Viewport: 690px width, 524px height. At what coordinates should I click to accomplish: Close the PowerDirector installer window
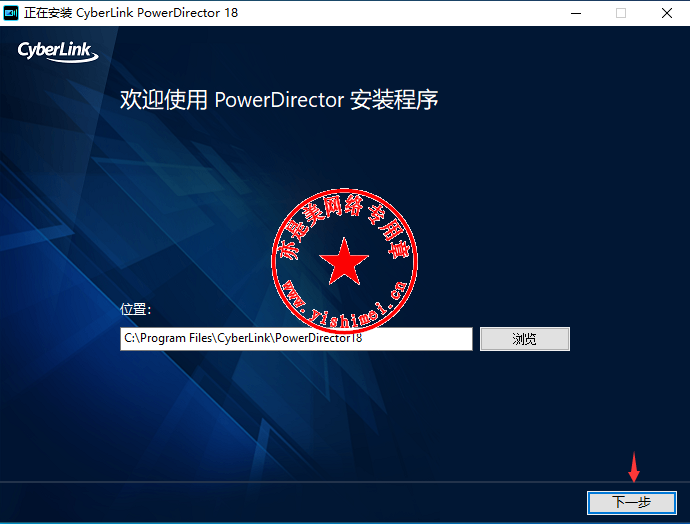(x=666, y=13)
